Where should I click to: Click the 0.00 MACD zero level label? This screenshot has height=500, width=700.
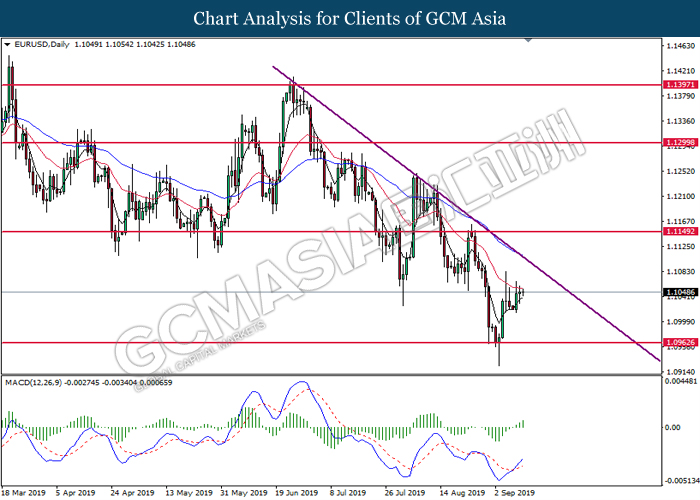[672, 428]
